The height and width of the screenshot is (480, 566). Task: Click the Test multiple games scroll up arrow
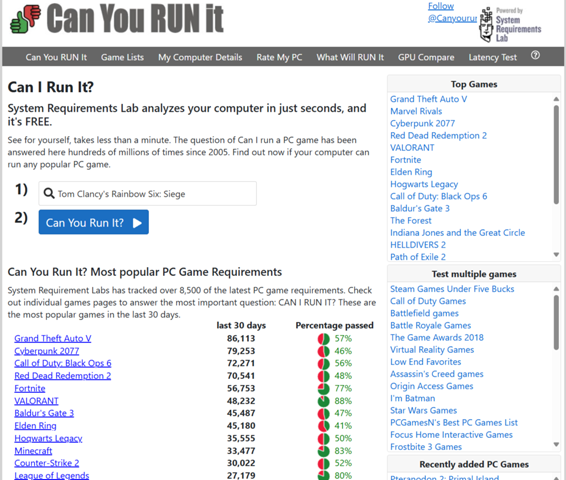[x=556, y=289]
